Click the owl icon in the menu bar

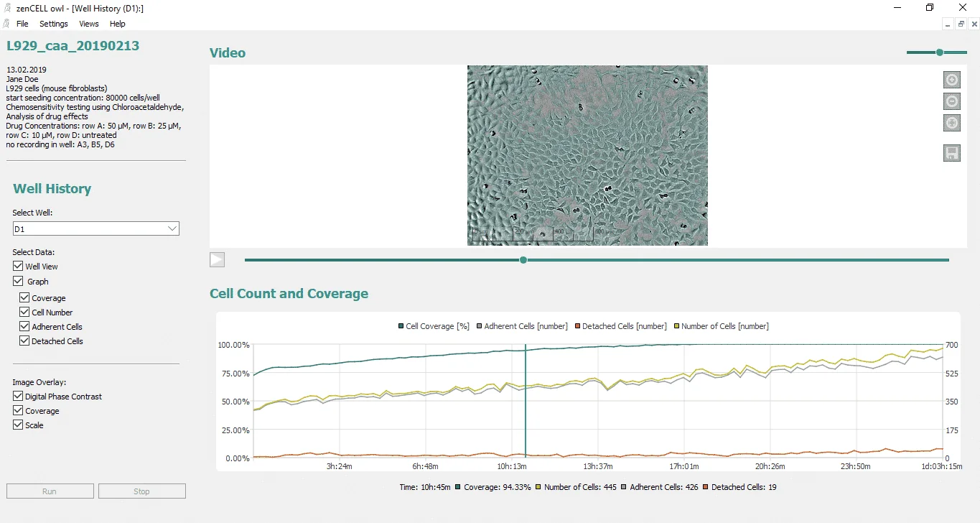[6, 24]
